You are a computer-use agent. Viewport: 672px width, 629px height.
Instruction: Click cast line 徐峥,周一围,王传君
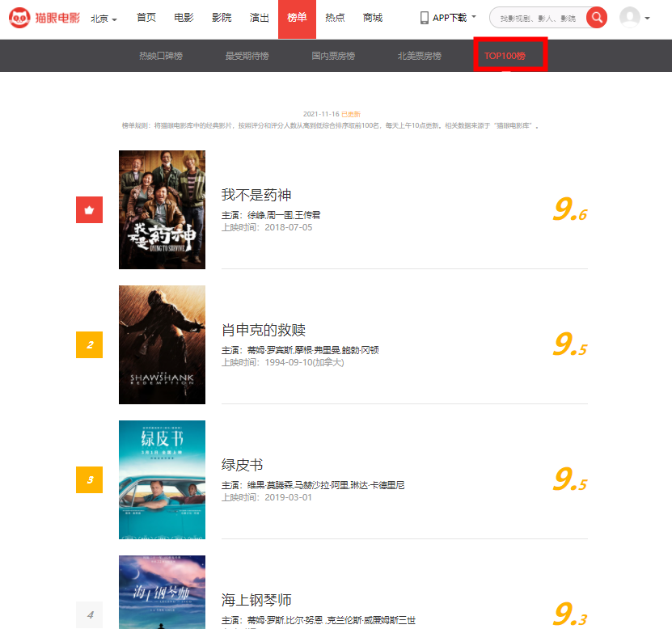click(284, 215)
